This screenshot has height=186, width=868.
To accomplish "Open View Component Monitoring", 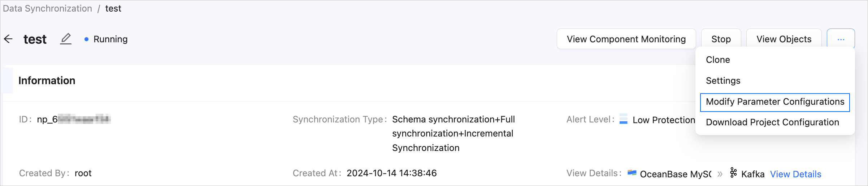I will pyautogui.click(x=626, y=39).
